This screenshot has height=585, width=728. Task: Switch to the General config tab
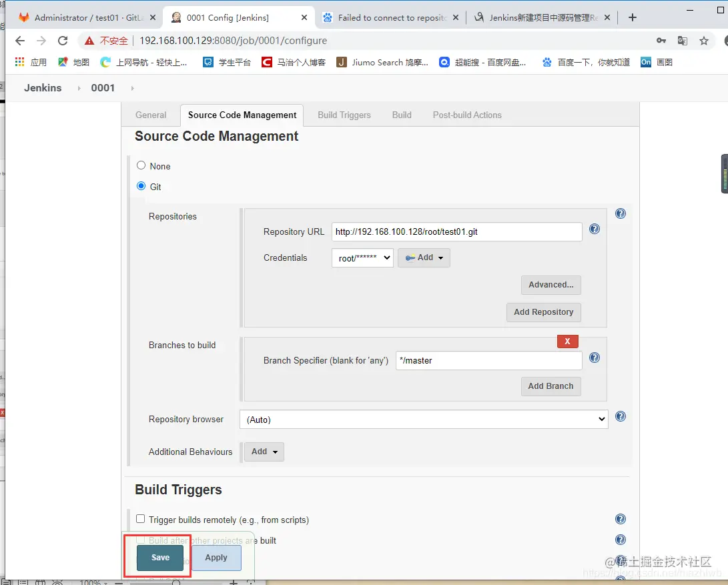(151, 115)
